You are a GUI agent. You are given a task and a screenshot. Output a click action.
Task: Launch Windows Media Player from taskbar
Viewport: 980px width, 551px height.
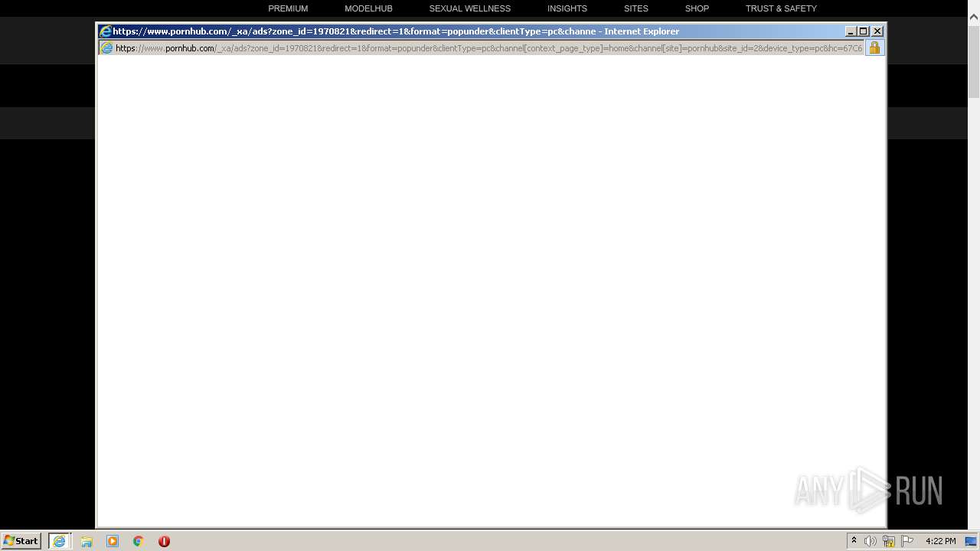tap(113, 541)
